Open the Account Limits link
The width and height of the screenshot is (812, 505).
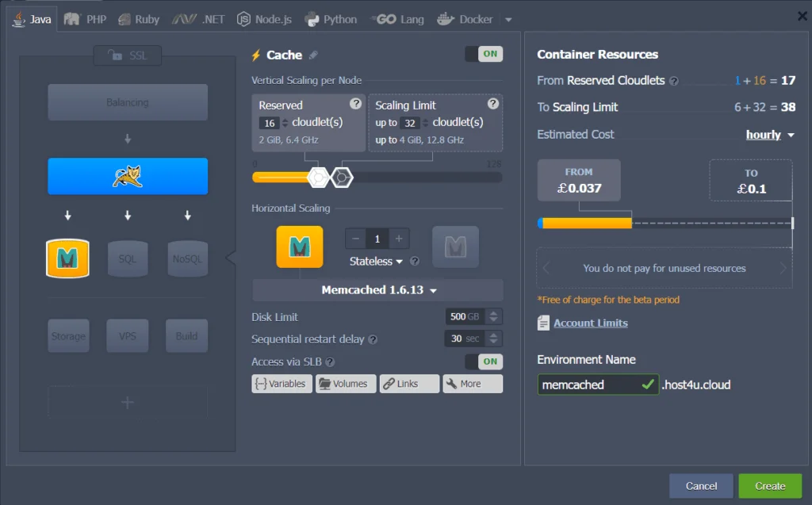click(590, 323)
